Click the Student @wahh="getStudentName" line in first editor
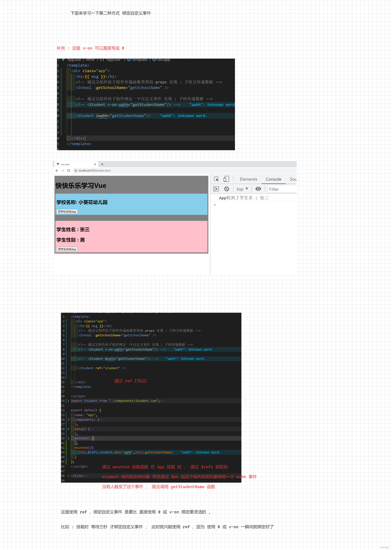Image resolution: width=392 pixels, height=550 pixels. pos(113,116)
